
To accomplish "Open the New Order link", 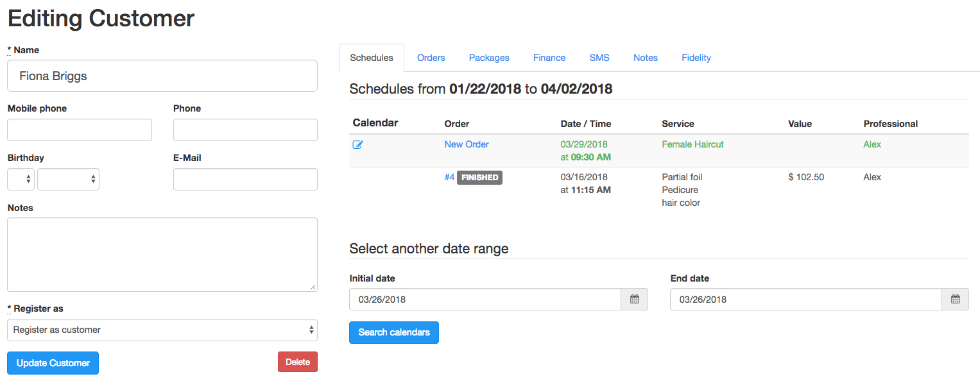I will (467, 144).
